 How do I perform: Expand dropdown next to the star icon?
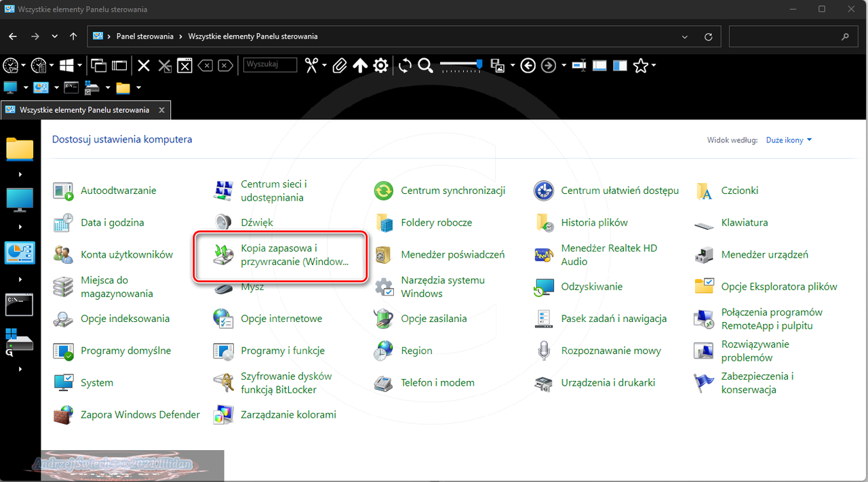[x=653, y=66]
